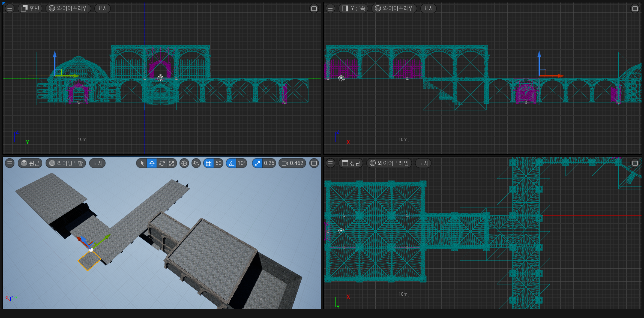Activate the translate move gizmo tool

[152, 163]
